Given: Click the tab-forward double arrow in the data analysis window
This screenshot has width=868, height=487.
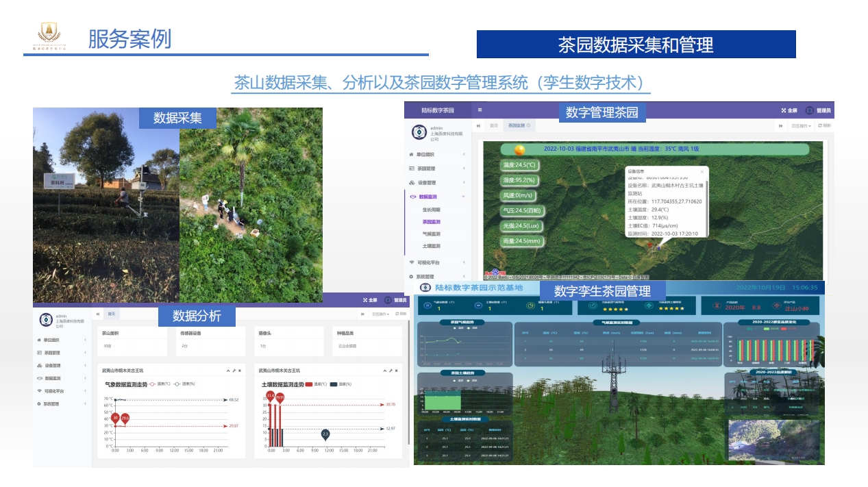Looking at the screenshot, I should [x=363, y=314].
